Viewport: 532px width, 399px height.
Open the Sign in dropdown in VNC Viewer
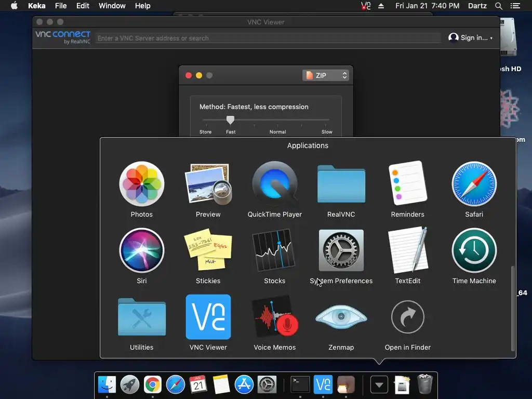pyautogui.click(x=471, y=37)
